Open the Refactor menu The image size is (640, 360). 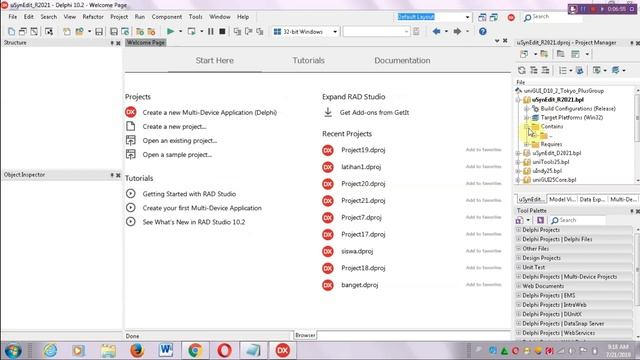[x=93, y=17]
